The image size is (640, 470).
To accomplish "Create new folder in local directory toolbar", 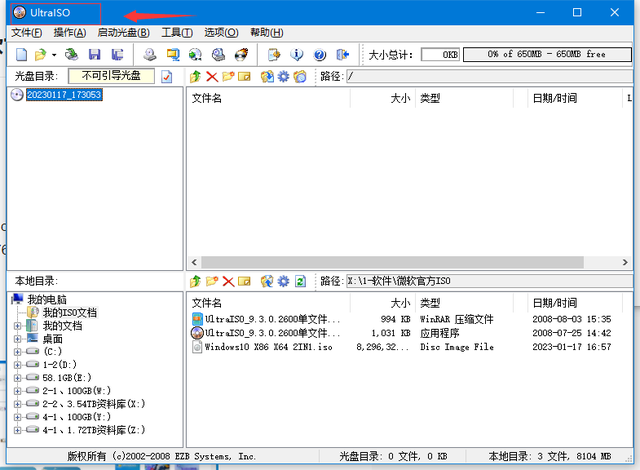I will [x=212, y=281].
